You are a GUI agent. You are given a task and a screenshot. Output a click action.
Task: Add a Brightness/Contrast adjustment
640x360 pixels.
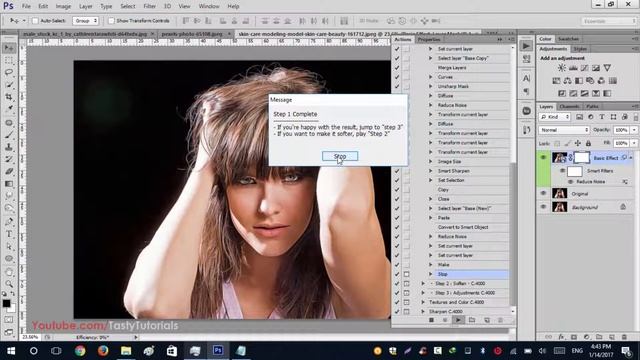(x=562, y=68)
